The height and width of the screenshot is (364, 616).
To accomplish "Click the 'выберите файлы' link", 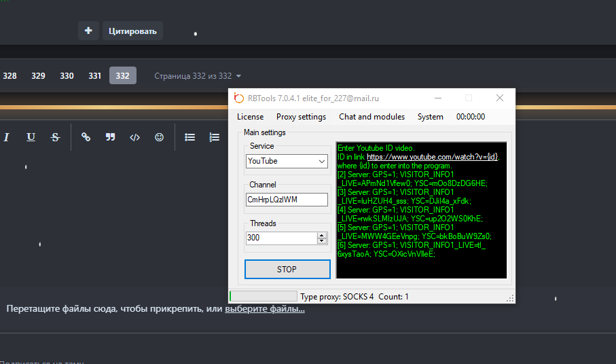I will pyautogui.click(x=265, y=309).
